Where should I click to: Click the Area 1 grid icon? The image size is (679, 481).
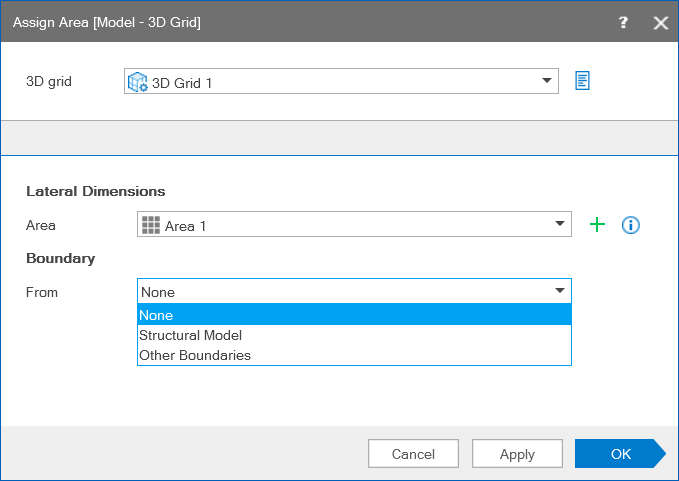coord(151,226)
